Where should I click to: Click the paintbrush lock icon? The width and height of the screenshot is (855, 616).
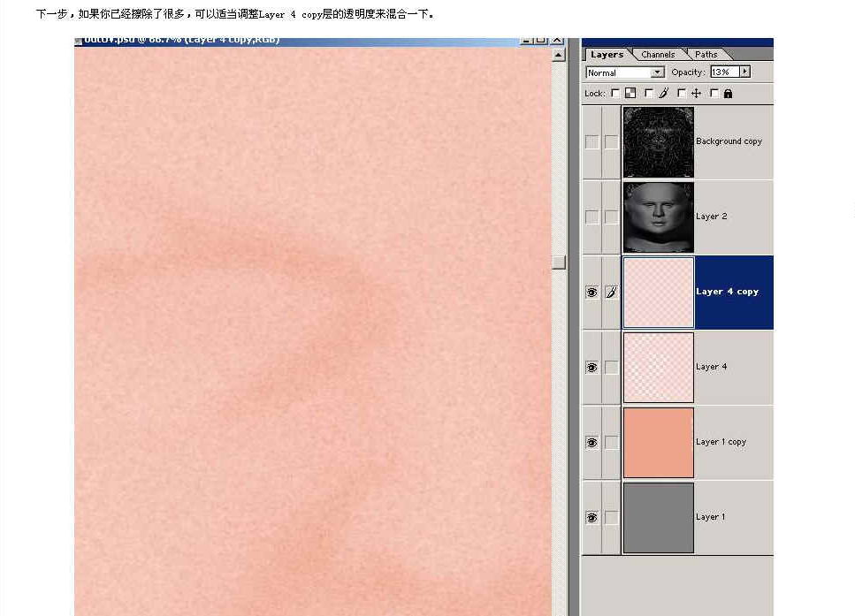664,93
